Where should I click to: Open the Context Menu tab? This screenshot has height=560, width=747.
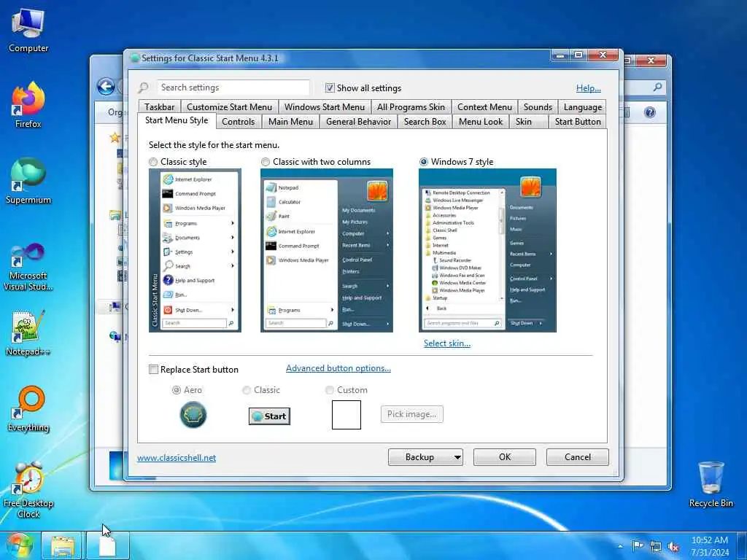pos(484,107)
